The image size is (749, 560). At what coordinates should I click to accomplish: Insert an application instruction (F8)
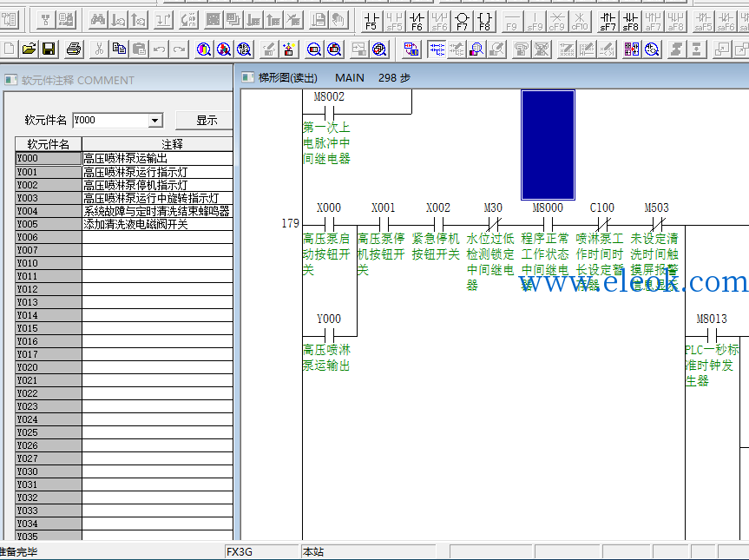pyautogui.click(x=485, y=22)
